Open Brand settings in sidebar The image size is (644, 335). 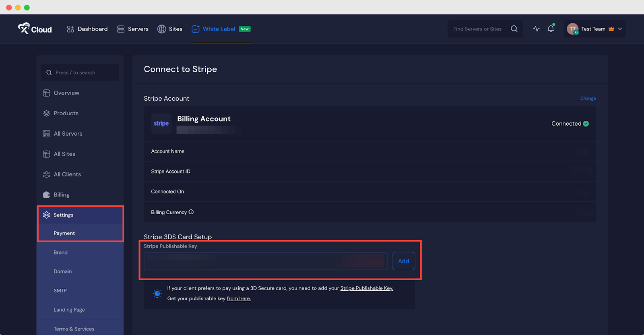[x=61, y=252]
